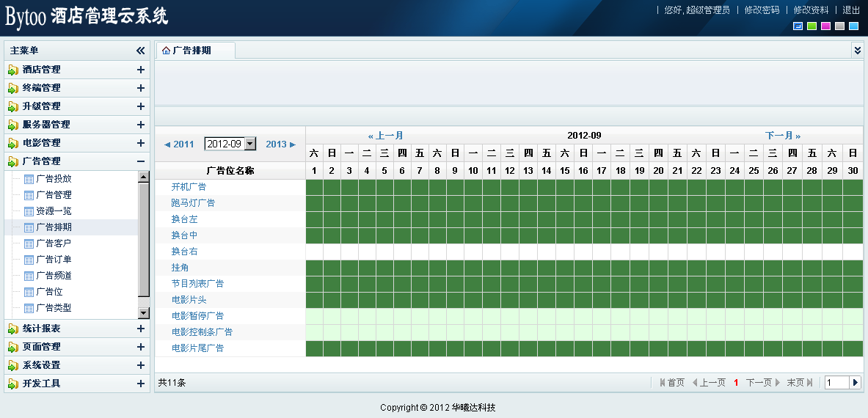Viewport: 868px width, 418px height.
Task: Click the home icon on 广告排期 tab
Action: coord(167,51)
